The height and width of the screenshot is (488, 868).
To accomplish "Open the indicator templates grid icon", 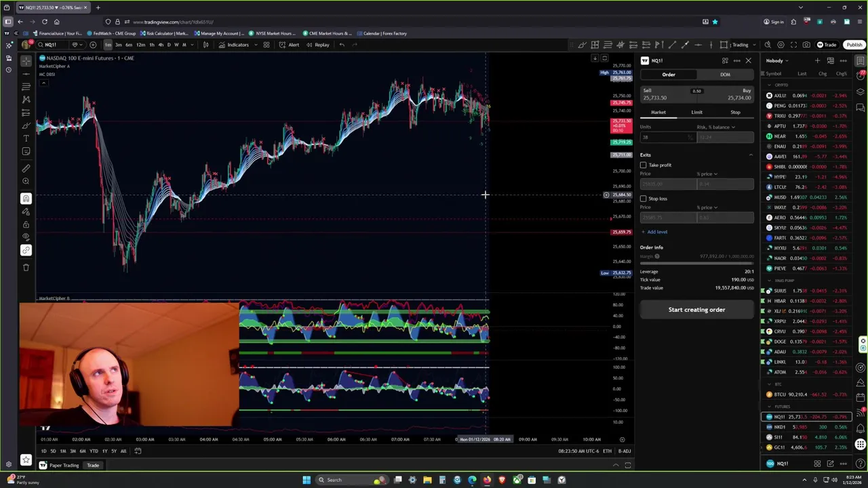I will pos(267,45).
